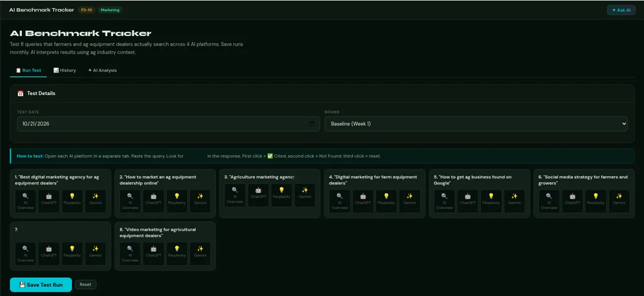This screenshot has width=644, height=296.
Task: Click query text 'Social media strategy for farmers and growers'
Action: 583,180
